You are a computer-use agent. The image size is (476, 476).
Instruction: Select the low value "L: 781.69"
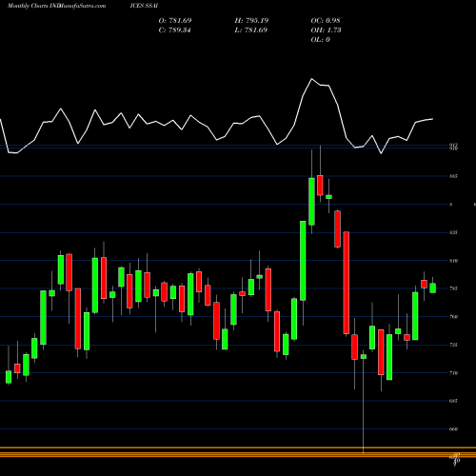[x=250, y=30]
